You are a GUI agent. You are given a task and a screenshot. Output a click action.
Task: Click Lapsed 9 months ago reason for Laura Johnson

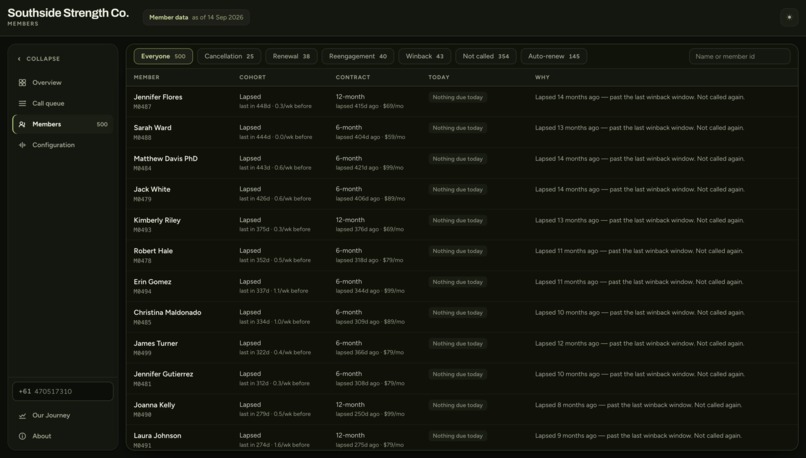tap(638, 436)
